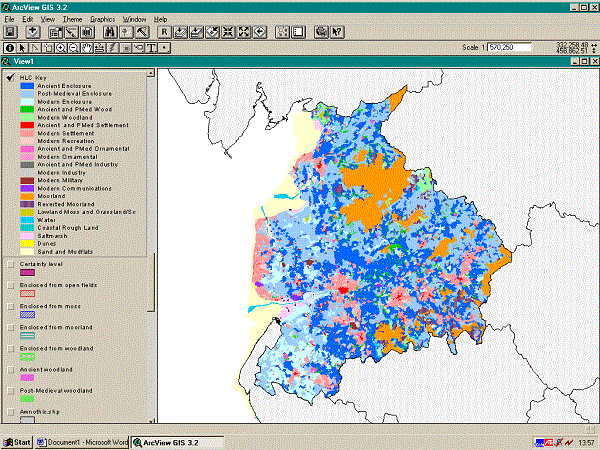Viewport: 600px width, 450px height.
Task: Enable Post-Medieval woodland theme checkbox
Action: tap(10, 391)
